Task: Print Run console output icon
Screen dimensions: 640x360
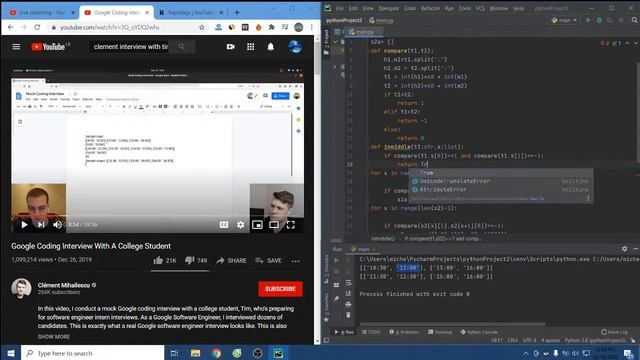Action: 348,304
